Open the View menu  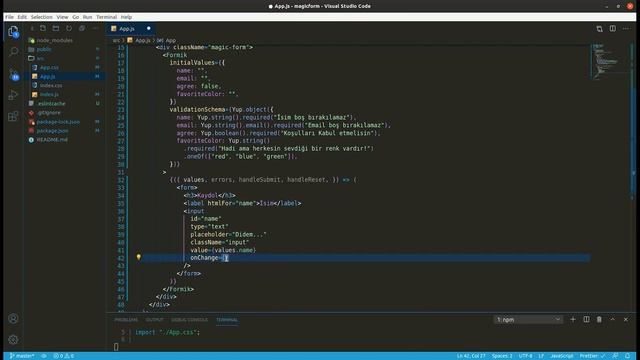62,17
